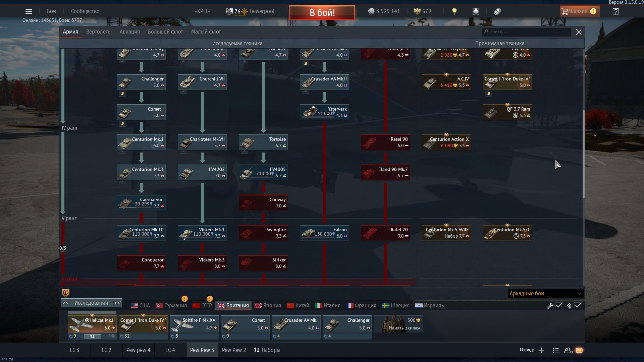Switch to the Вертолёты tab

99,32
